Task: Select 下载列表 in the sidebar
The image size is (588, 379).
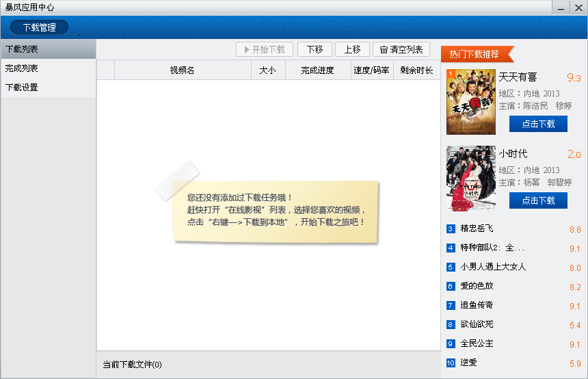Action: [x=49, y=49]
